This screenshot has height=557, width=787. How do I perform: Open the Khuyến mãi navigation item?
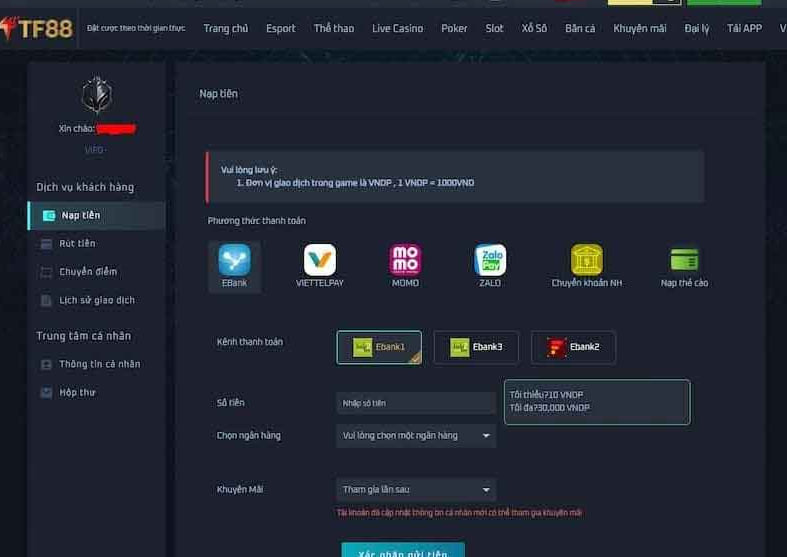(x=640, y=29)
